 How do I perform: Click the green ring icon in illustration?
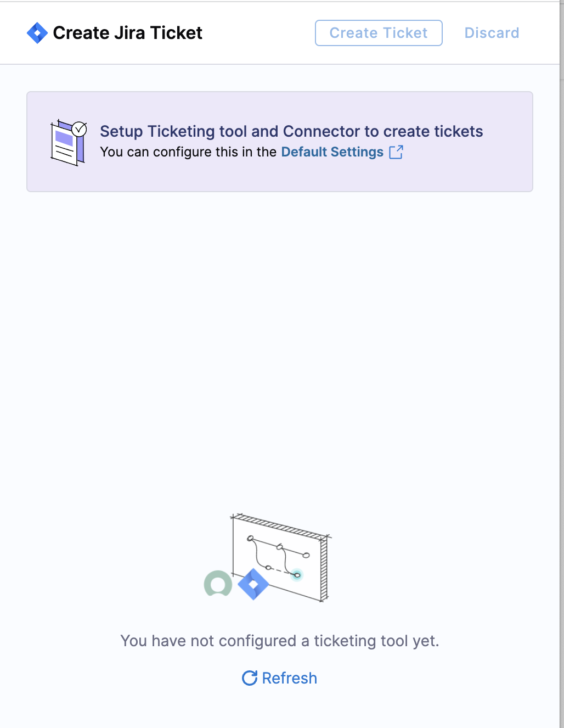[x=218, y=584]
